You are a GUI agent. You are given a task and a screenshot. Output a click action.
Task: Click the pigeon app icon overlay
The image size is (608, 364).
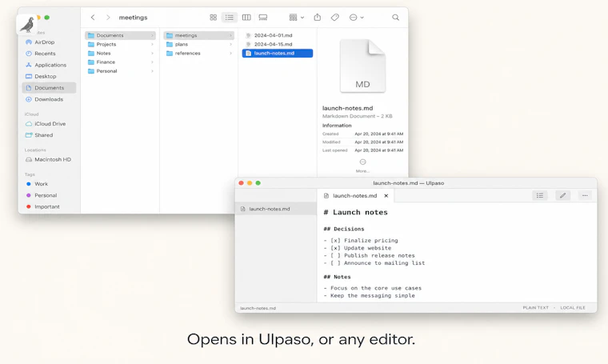click(x=26, y=25)
